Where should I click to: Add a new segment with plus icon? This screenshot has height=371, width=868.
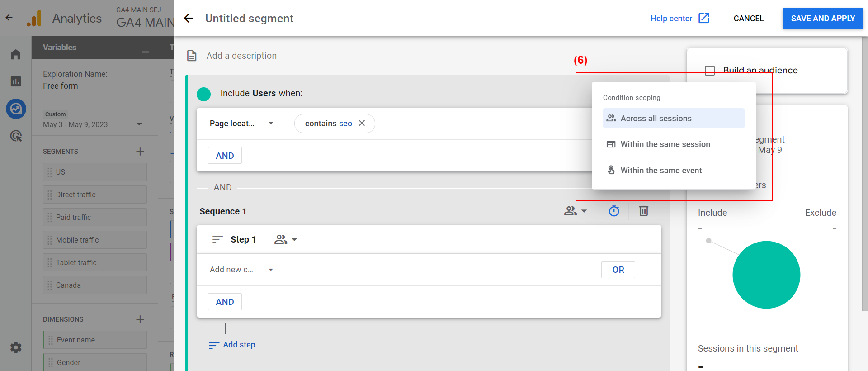point(140,152)
